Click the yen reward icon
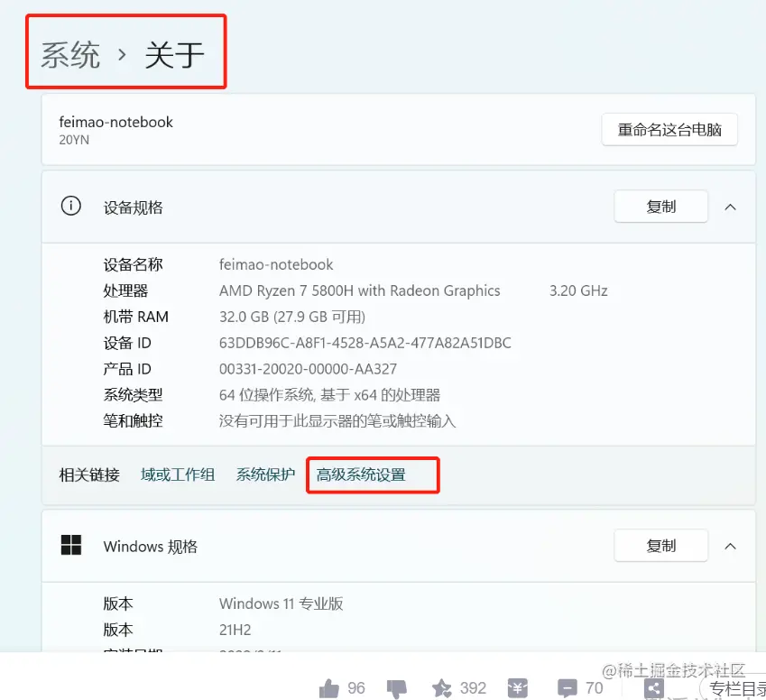The image size is (766, 700). [x=517, y=688]
